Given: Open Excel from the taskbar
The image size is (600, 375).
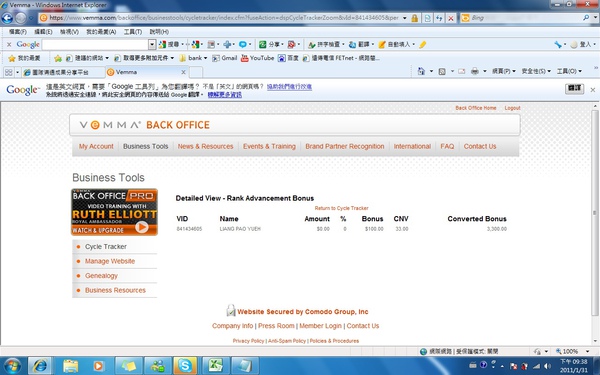Looking at the screenshot, I should click(215, 366).
